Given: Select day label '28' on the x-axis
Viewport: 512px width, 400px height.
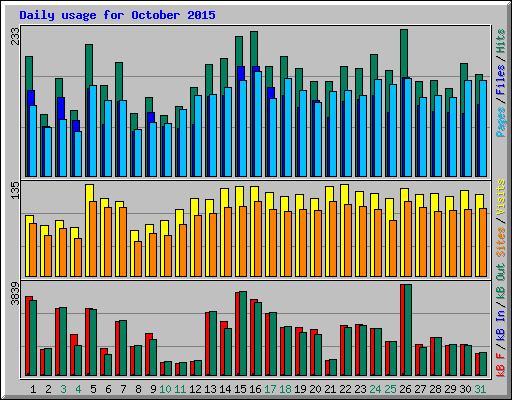Looking at the screenshot, I should point(435,389).
